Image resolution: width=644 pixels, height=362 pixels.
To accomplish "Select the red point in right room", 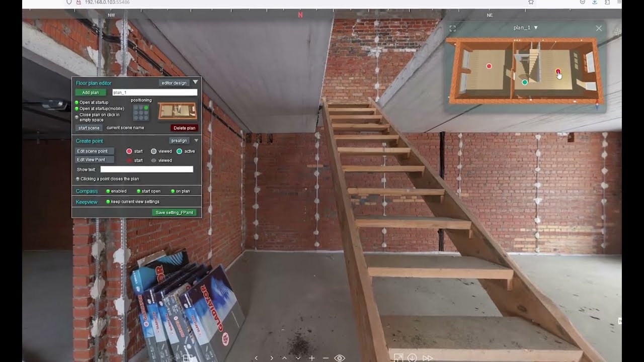I will click(x=558, y=72).
